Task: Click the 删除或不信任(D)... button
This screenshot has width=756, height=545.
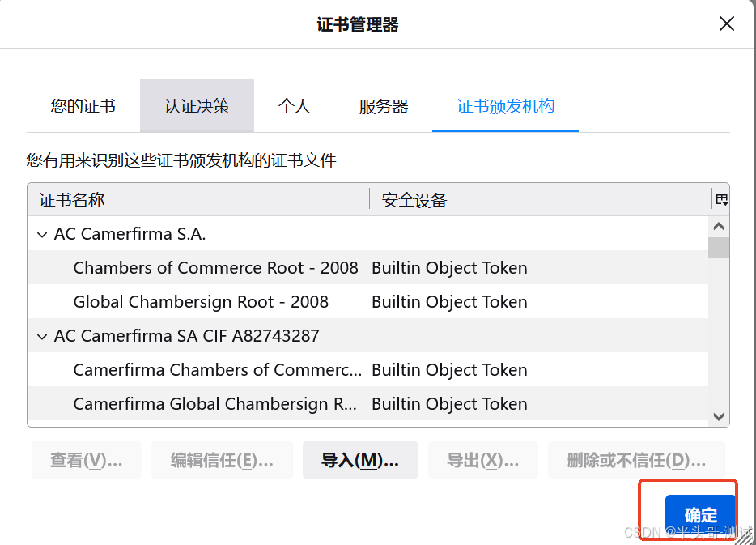Action: pos(636,460)
